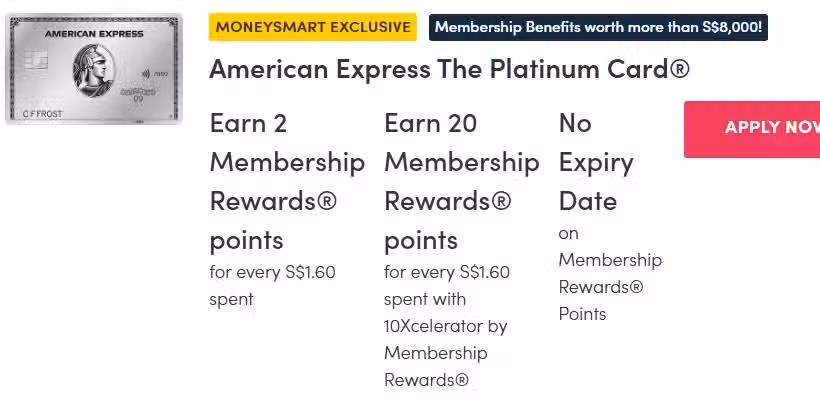
Task: Click the registered symbol after Platinum Card
Action: (679, 69)
